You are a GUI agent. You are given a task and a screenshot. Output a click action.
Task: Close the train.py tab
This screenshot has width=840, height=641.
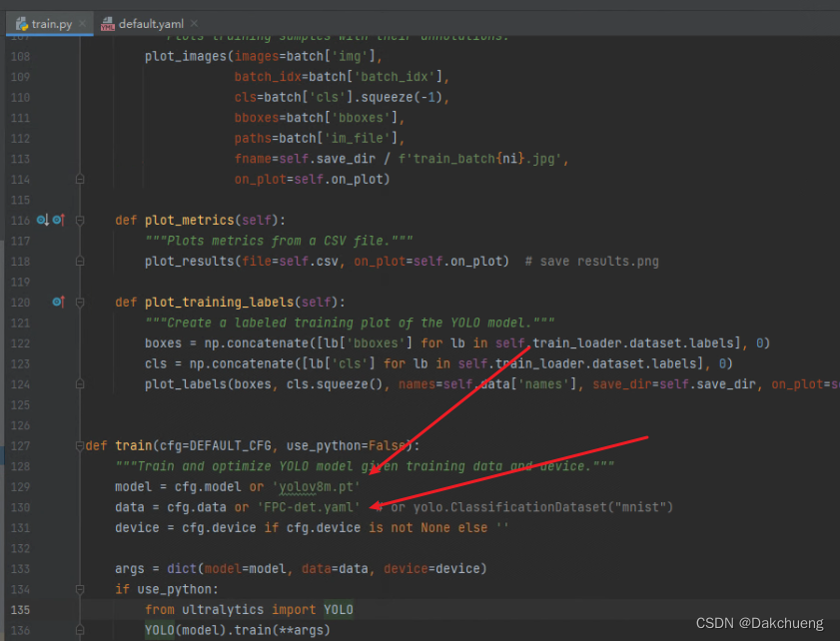click(x=82, y=24)
